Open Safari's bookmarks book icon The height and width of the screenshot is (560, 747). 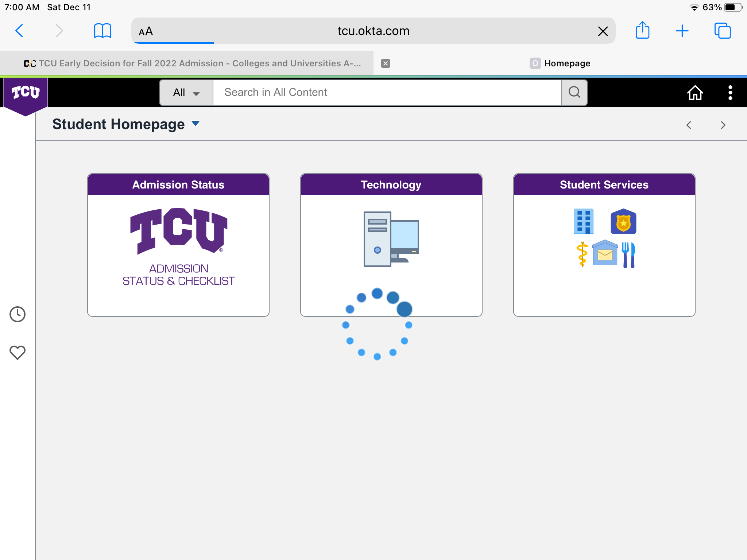click(102, 31)
